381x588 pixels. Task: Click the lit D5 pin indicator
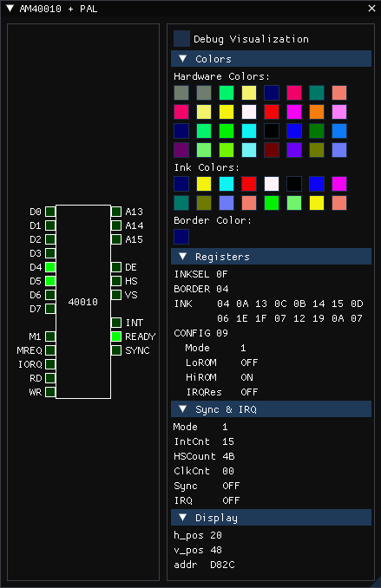tap(50, 281)
